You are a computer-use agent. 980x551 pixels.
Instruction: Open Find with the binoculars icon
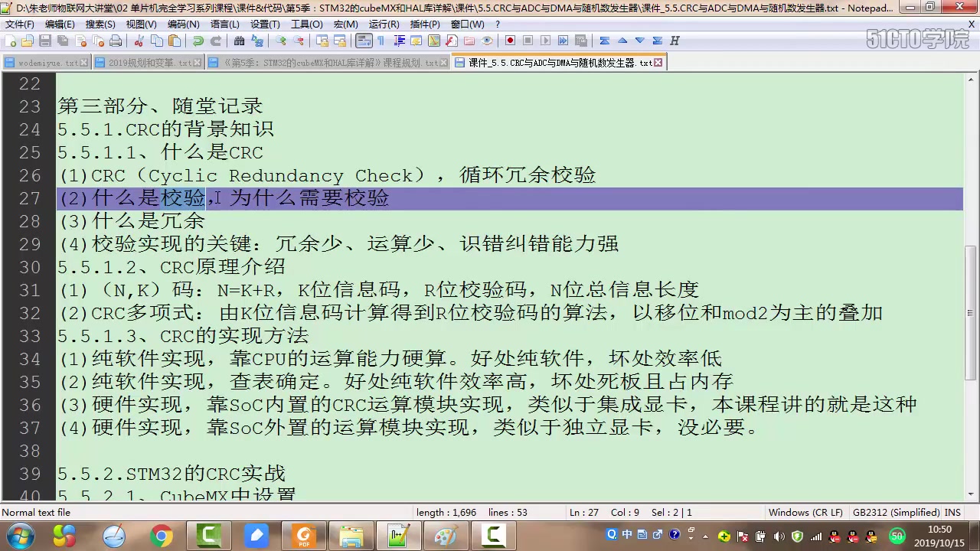click(239, 41)
